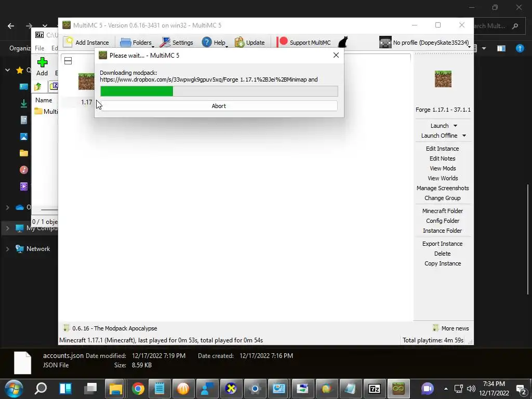
Task: Open the Videos quick access icon
Action: coord(24,187)
